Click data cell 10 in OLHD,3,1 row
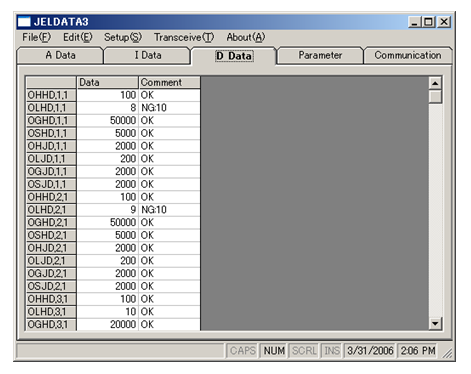This screenshot has width=471, height=374. (x=108, y=312)
